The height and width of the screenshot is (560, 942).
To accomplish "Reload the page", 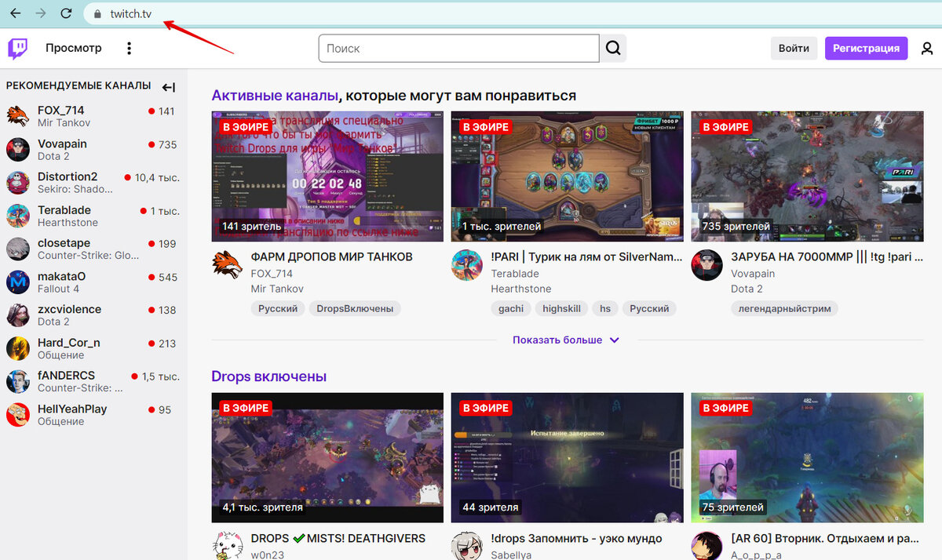I will point(67,13).
